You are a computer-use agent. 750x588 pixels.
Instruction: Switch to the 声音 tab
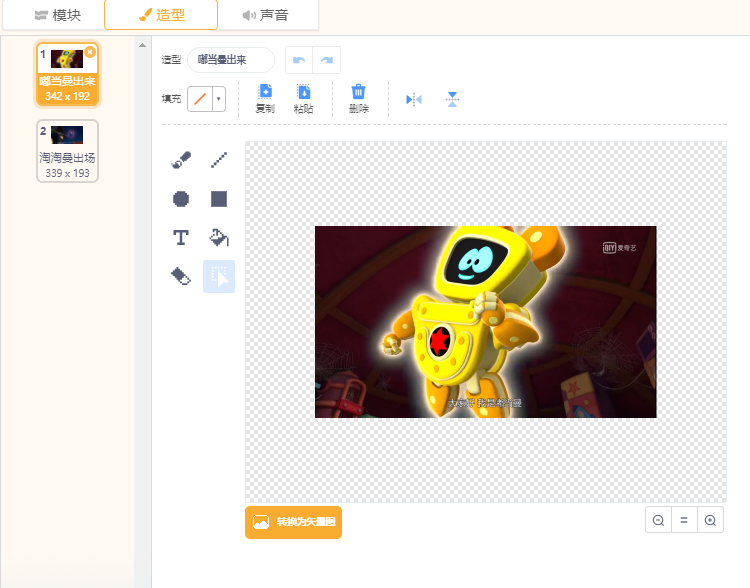(x=265, y=15)
